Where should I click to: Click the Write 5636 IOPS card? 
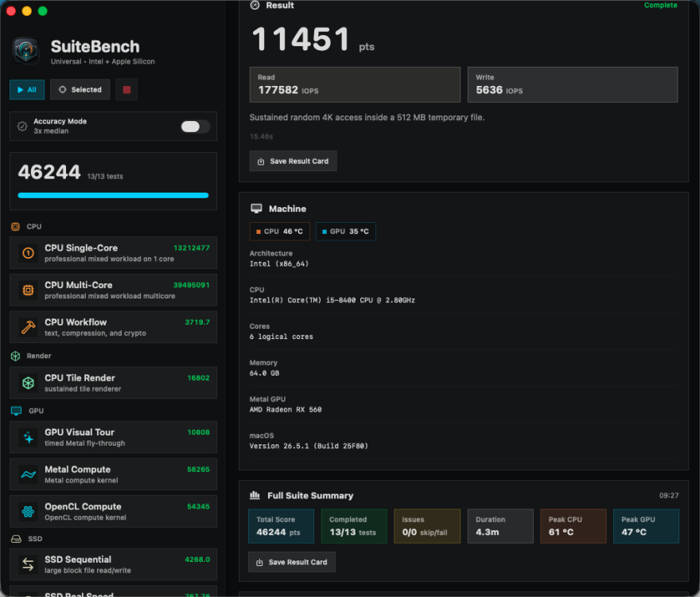(573, 85)
